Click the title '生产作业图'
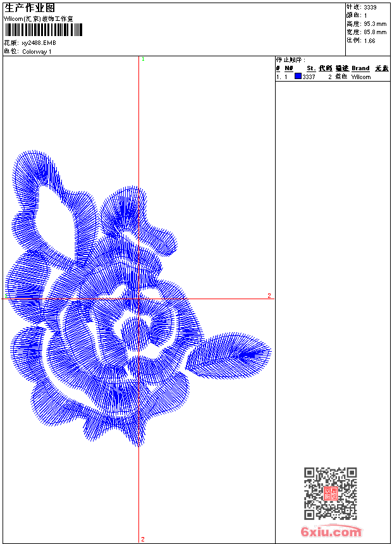This screenshot has height=544, width=392. 30,8
